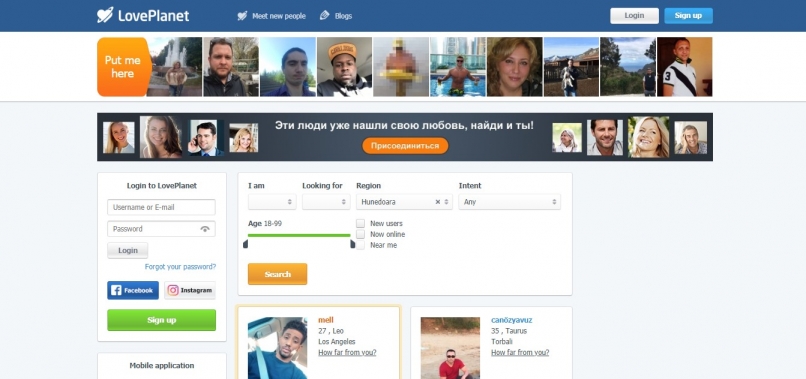Viewport: 806px width, 379px height.
Task: Click How far from you under mell
Action: coord(347,352)
